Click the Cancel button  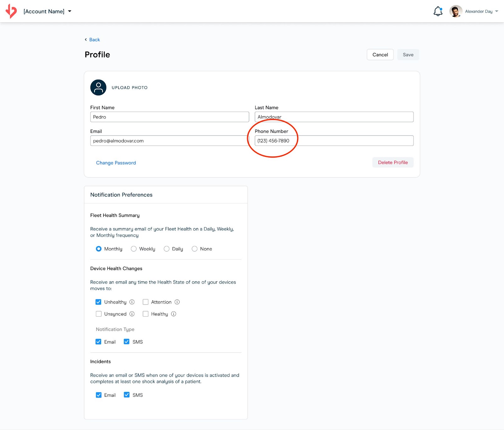[x=380, y=55]
